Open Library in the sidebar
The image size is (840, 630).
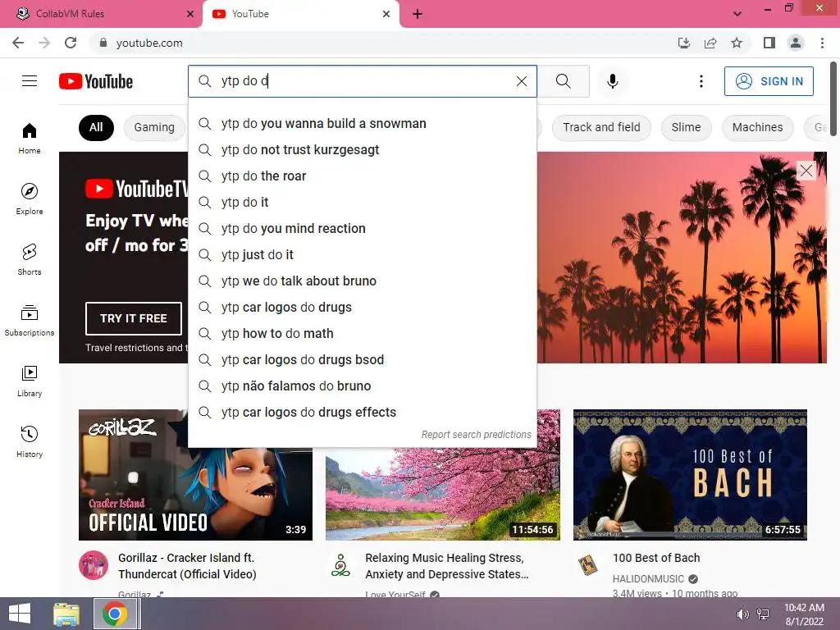click(30, 381)
